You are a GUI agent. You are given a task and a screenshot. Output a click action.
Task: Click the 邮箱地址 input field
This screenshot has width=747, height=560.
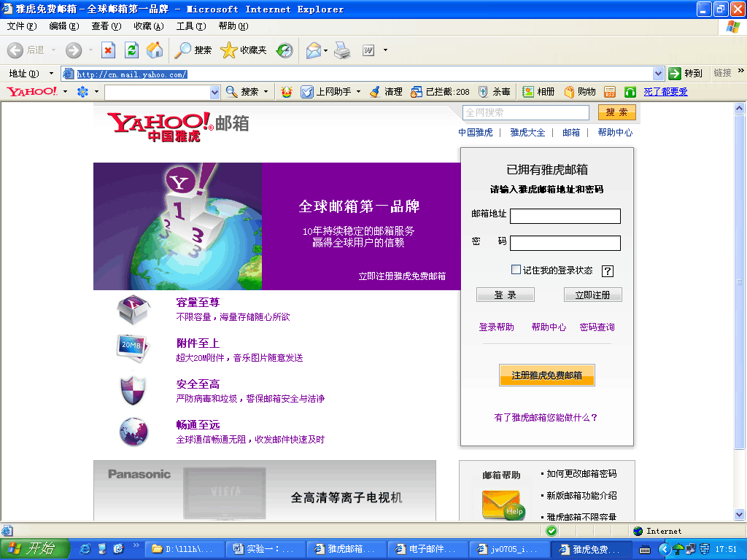[565, 217]
